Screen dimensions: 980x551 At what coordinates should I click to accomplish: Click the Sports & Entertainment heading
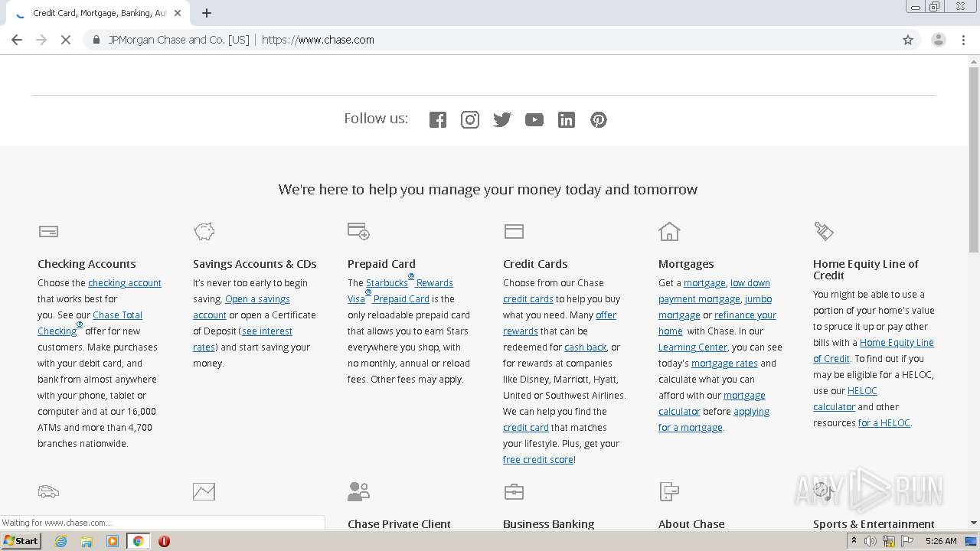click(x=874, y=524)
